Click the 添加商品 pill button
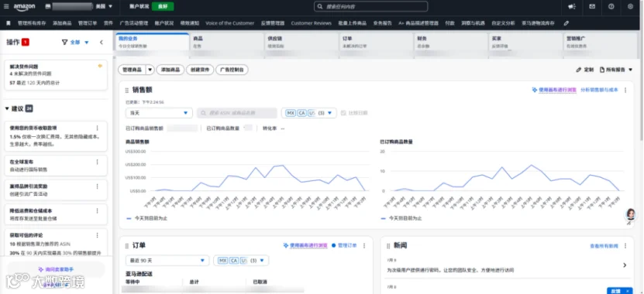Screen dimensions: 644x294 170,70
